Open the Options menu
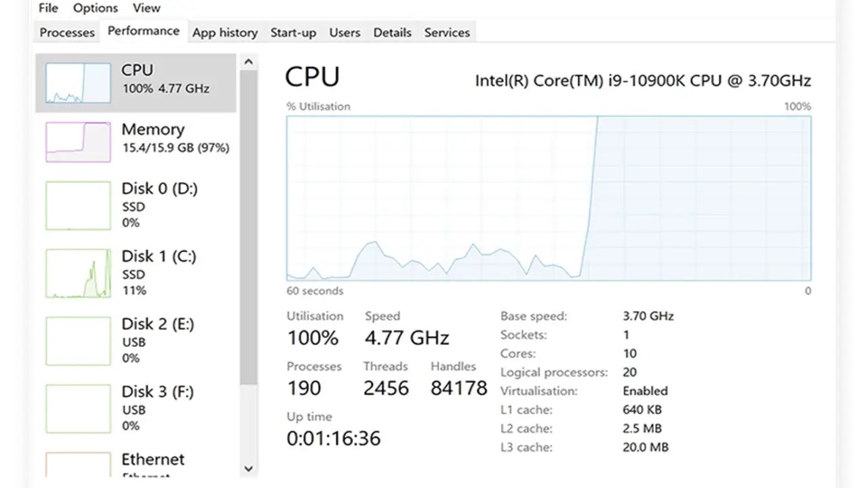The width and height of the screenshot is (868, 488). coord(95,8)
